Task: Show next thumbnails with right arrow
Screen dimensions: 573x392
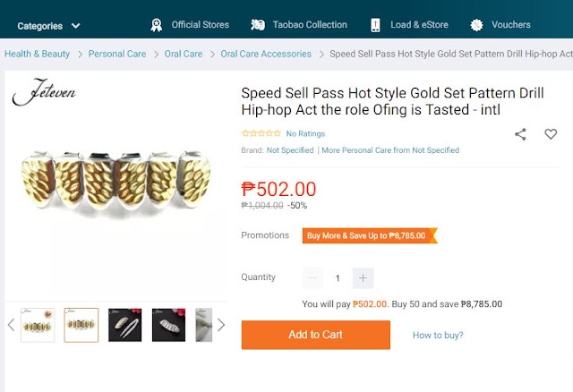Action: pyautogui.click(x=221, y=325)
